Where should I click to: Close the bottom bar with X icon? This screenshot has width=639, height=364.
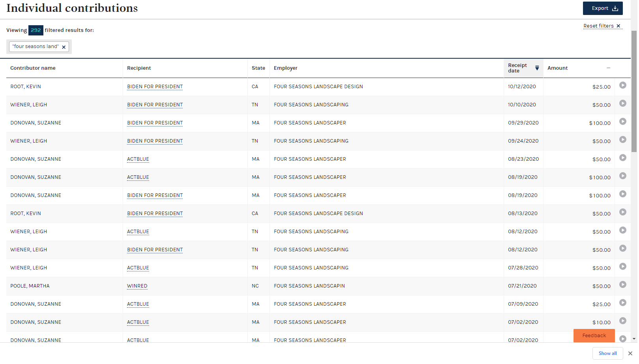click(x=630, y=353)
